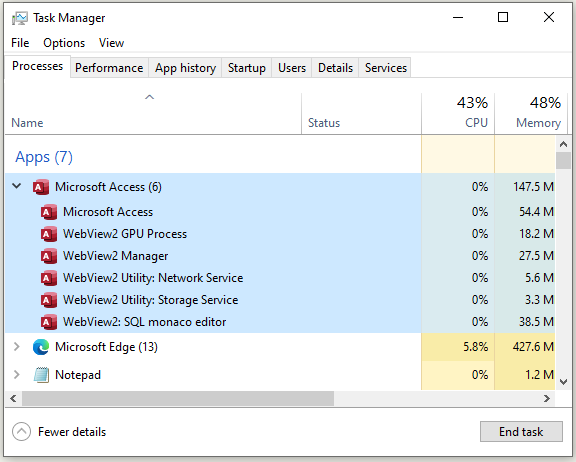Expand the Microsoft Edge (13) group
The image size is (576, 462).
(x=17, y=347)
